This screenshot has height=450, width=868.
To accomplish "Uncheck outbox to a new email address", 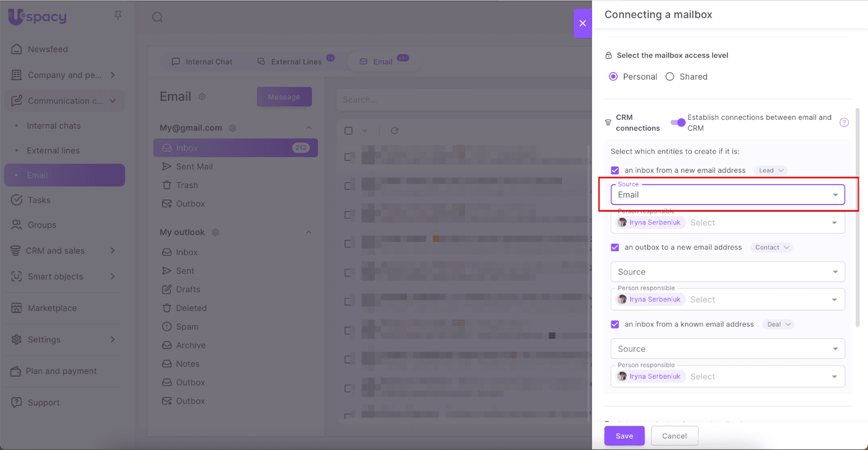I will click(615, 247).
